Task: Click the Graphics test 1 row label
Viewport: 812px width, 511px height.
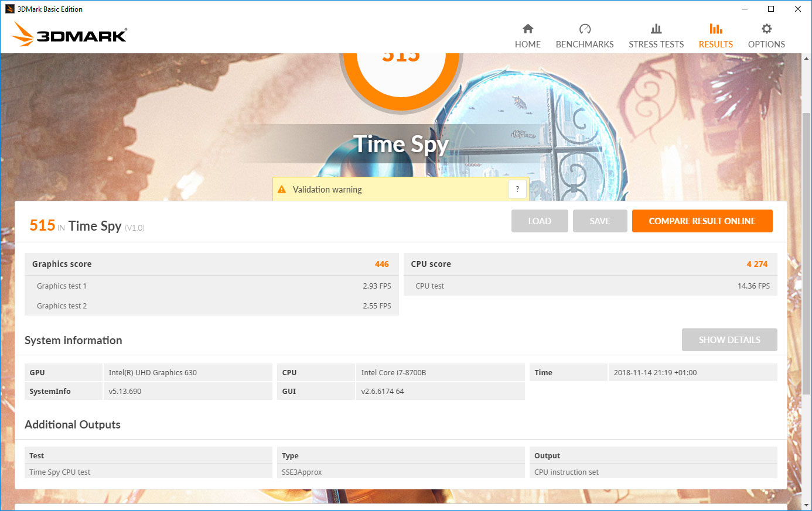Action: pos(62,286)
